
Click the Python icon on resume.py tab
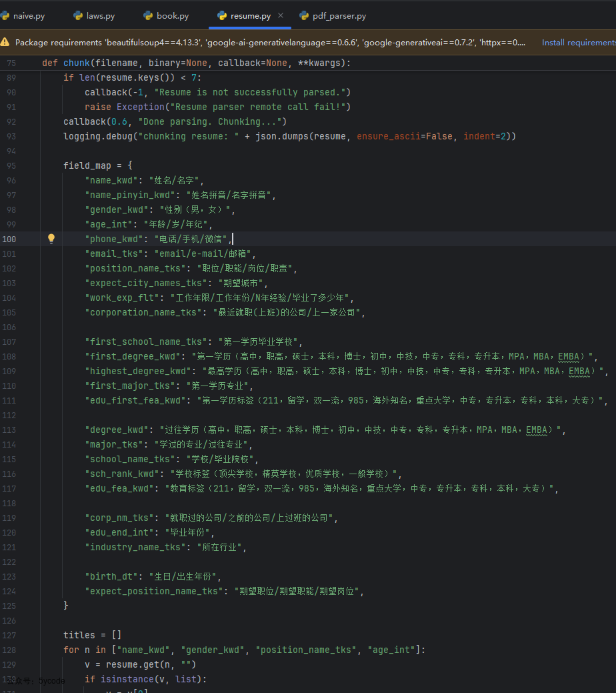coord(222,16)
